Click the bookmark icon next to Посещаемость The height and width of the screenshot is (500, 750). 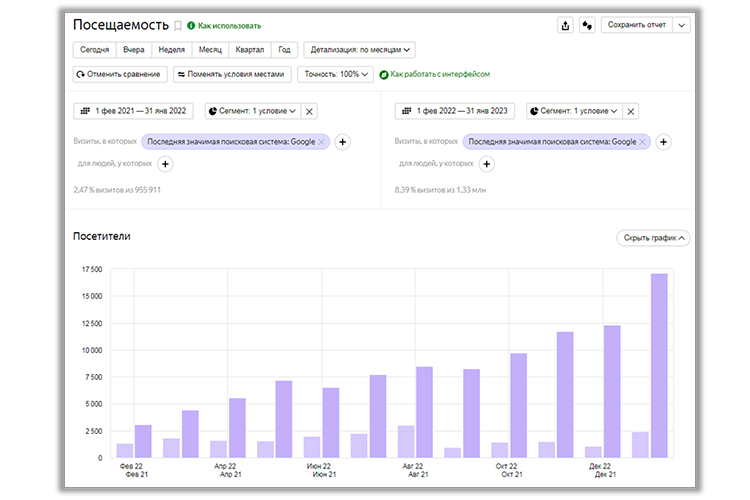point(178,26)
